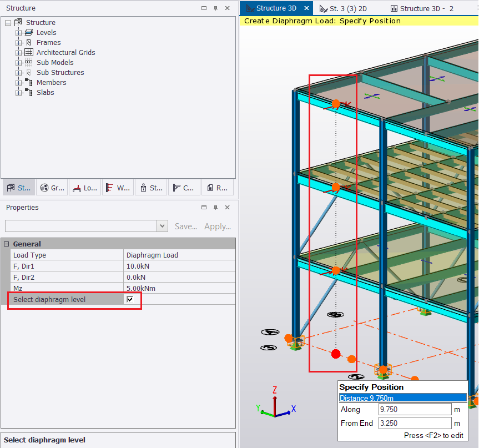Collapse the General properties section

point(7,244)
